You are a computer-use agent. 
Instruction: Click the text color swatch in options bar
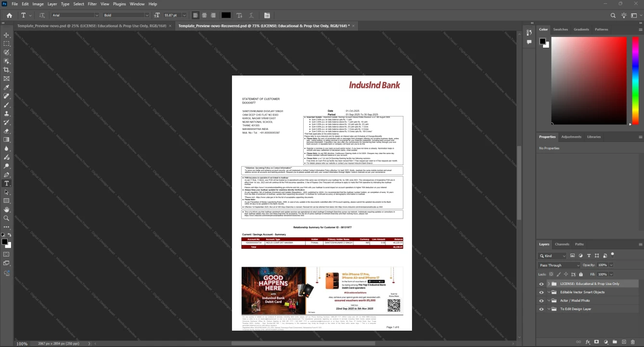click(x=226, y=15)
